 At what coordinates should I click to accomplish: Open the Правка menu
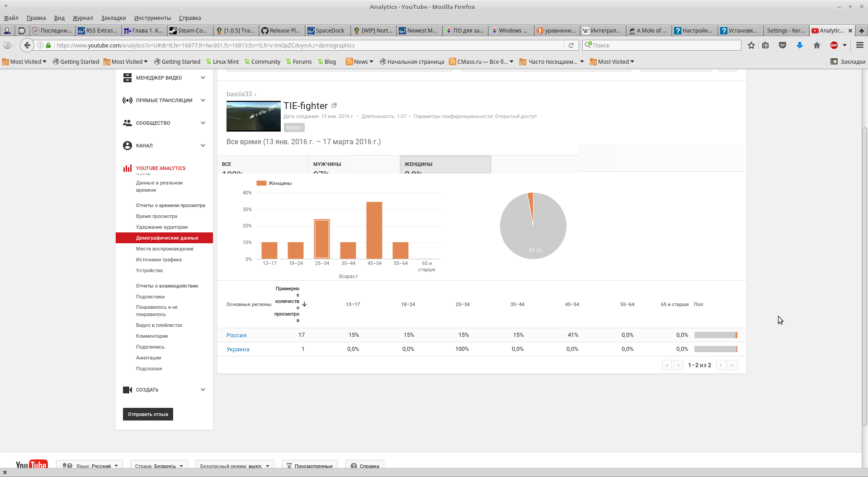tap(36, 18)
